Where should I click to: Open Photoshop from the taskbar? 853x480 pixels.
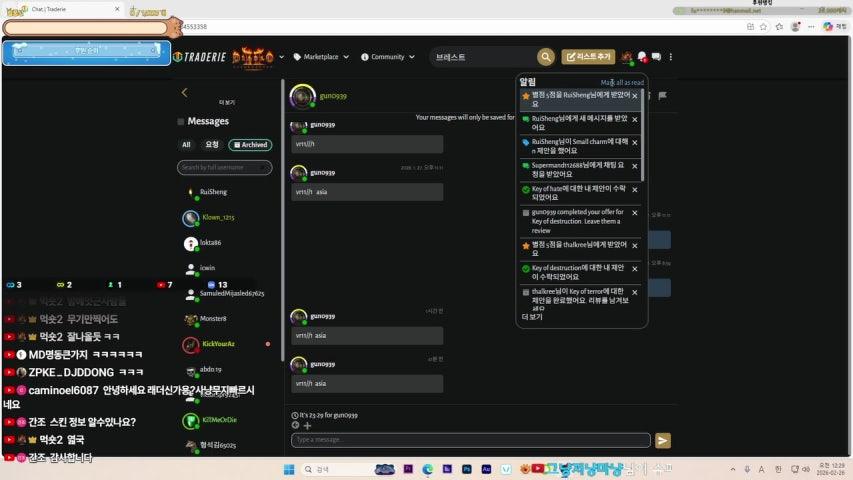(x=467, y=469)
